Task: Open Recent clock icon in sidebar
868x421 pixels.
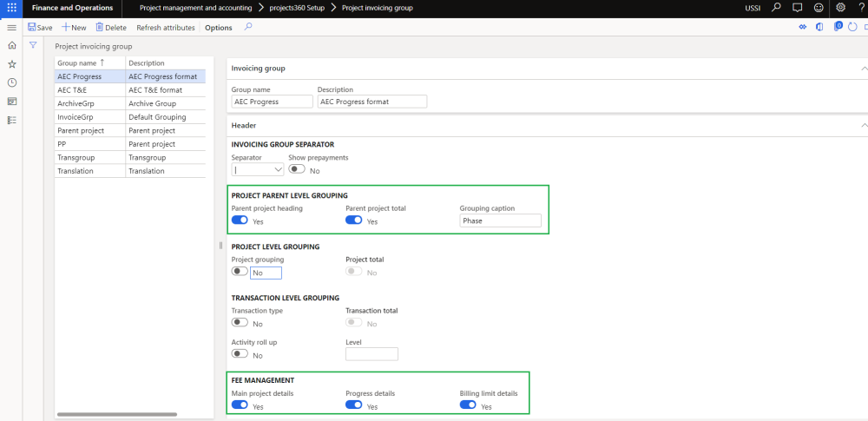Action: (11, 82)
